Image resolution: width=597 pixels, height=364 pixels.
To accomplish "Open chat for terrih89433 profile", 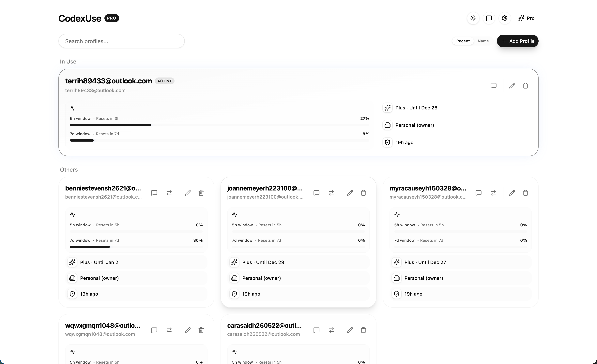I will click(x=493, y=86).
